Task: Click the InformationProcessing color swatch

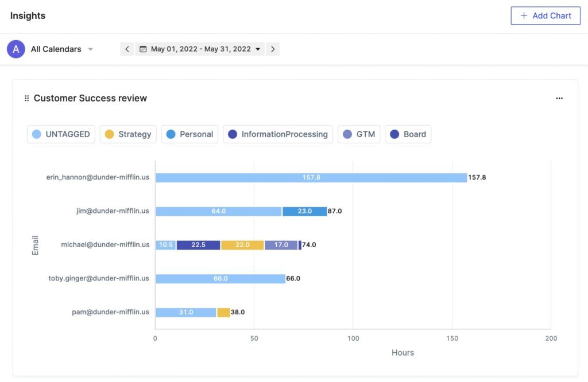Action: coord(233,134)
